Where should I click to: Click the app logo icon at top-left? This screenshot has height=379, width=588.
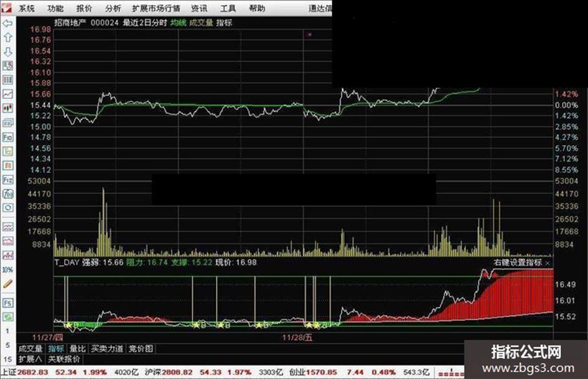(x=6, y=7)
